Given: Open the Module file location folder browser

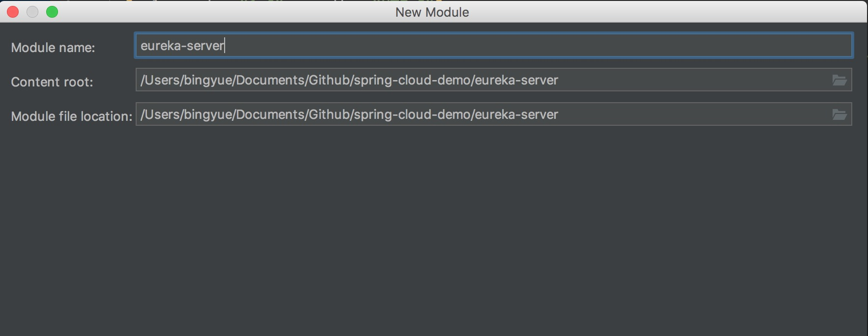Looking at the screenshot, I should click(839, 114).
